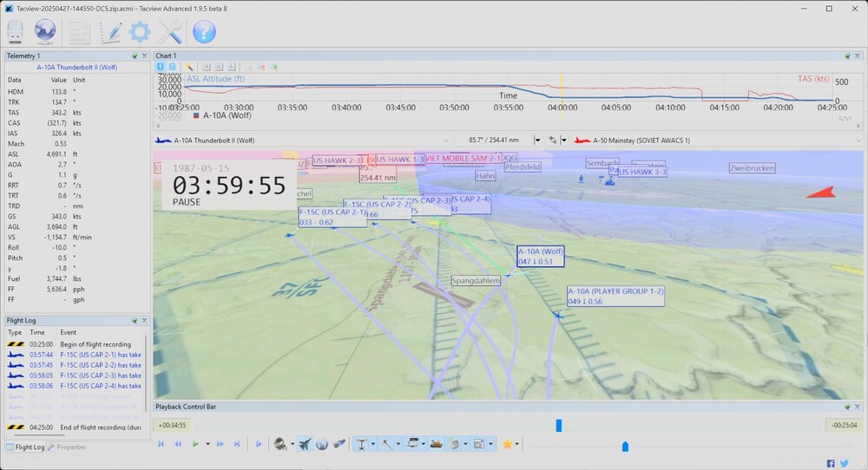Click the magic wand icon in Chart toolbar
Viewport: 868px width, 470px height.
click(189, 67)
